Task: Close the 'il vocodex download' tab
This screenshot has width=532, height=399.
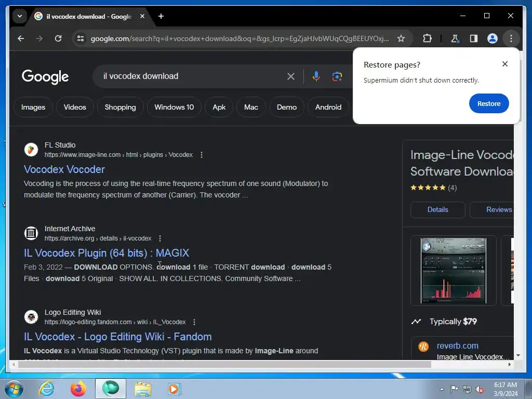Action: click(142, 16)
